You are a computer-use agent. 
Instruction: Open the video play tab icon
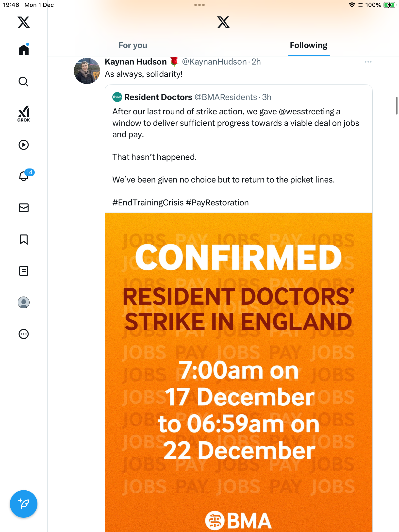[24, 145]
